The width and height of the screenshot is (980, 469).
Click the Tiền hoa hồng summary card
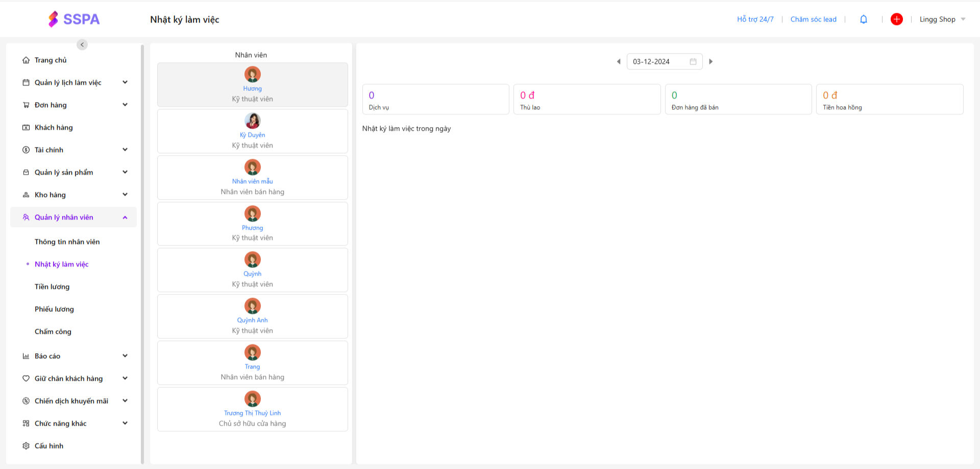tap(890, 100)
